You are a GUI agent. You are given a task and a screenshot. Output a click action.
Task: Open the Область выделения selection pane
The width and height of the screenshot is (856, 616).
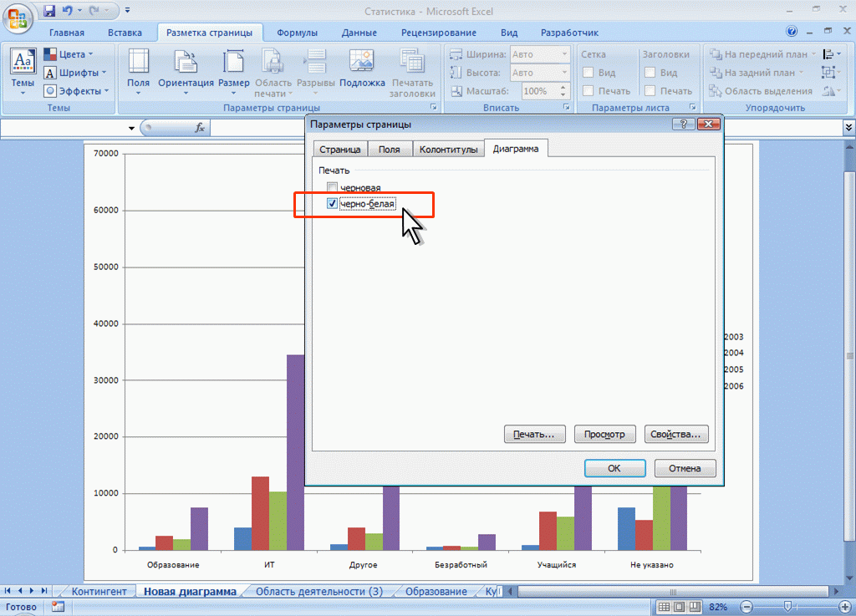(x=761, y=90)
